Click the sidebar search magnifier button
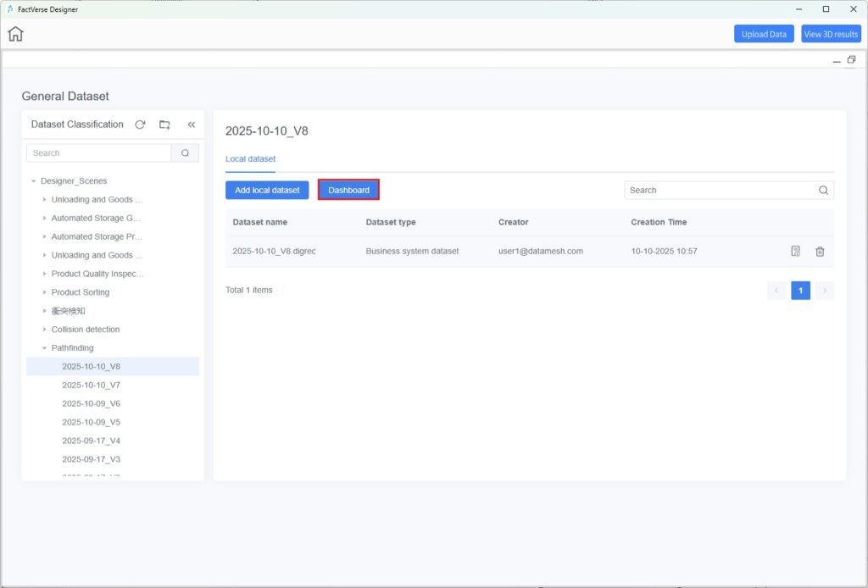 click(x=185, y=153)
